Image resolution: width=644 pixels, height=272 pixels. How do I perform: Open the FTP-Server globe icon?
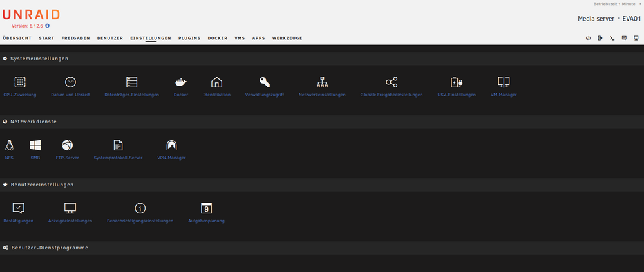coord(68,145)
